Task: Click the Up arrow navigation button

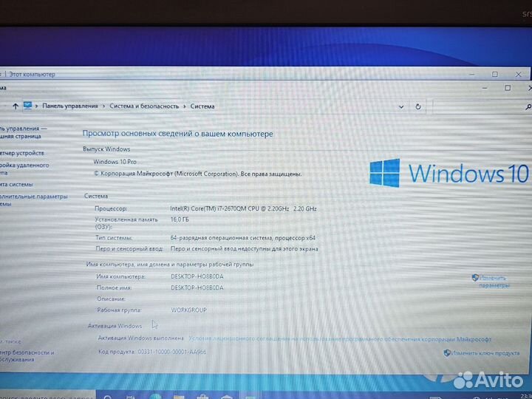Action: point(16,106)
